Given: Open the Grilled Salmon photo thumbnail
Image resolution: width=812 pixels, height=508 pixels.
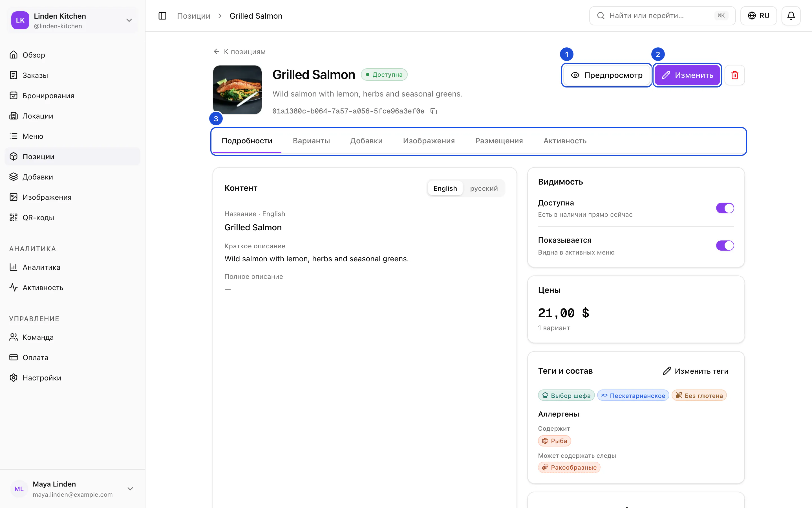Looking at the screenshot, I should click(237, 90).
